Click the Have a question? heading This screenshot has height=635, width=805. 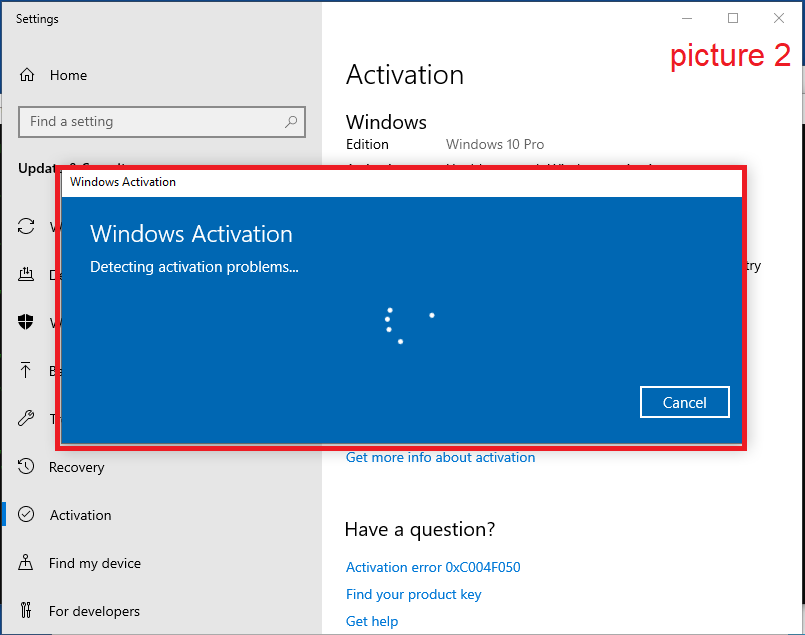click(x=419, y=529)
